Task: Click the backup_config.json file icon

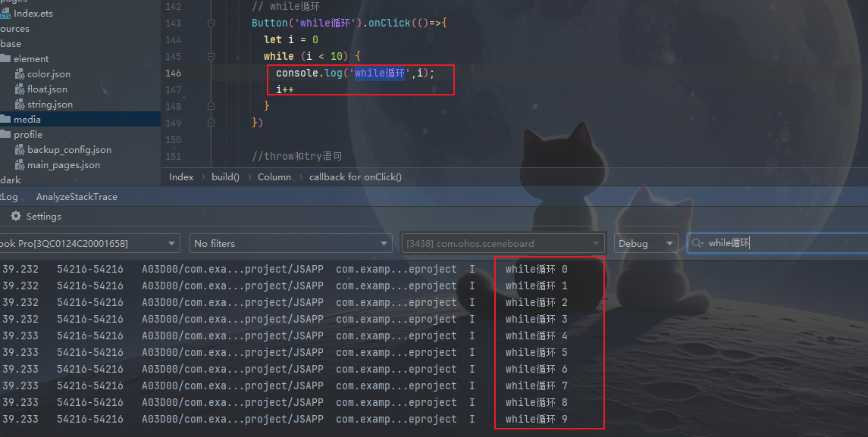Action: pyautogui.click(x=20, y=150)
